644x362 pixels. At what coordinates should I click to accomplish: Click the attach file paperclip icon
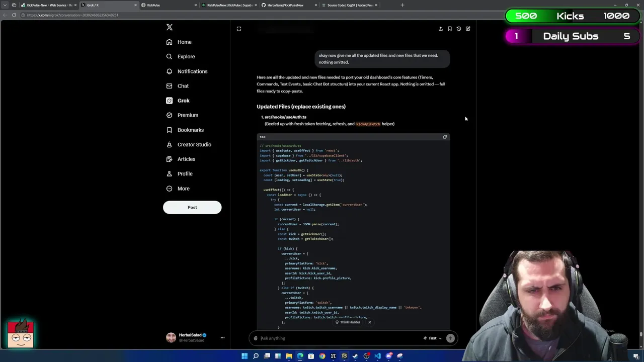coord(256,338)
